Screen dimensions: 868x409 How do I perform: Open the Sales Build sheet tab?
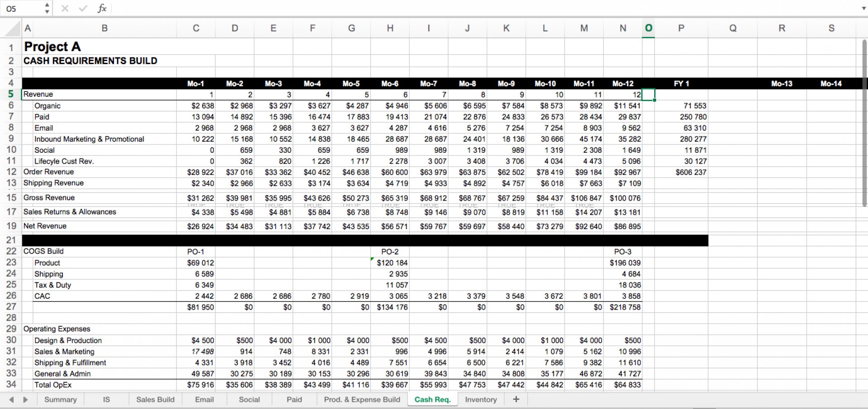coord(155,400)
